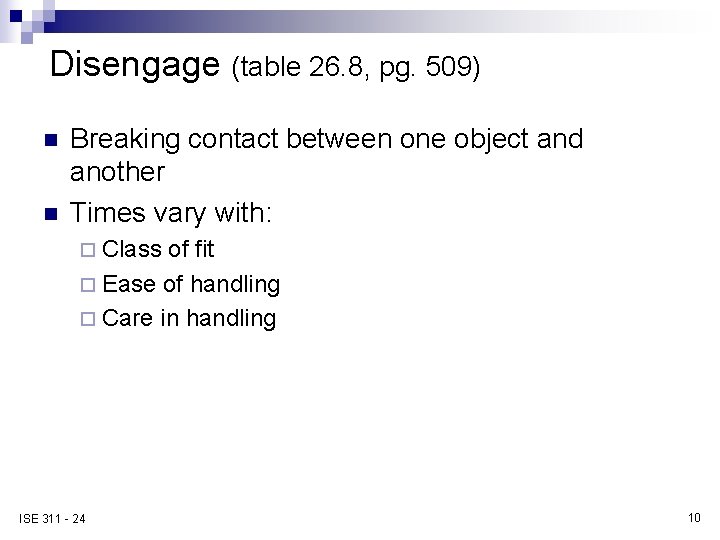Click the Breaking contact between one object line
This screenshot has height=540, width=720.
(326, 139)
